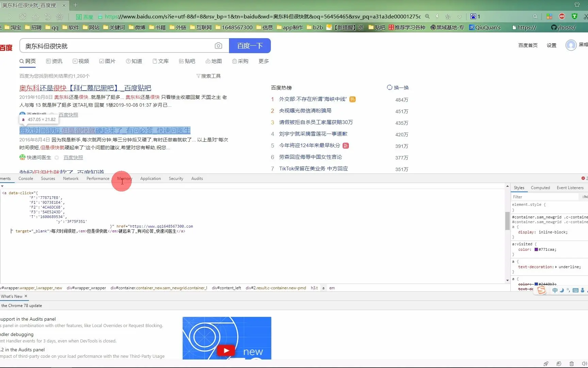
Task: Click the purple #771caa color swatch
Action: [x=536, y=249]
